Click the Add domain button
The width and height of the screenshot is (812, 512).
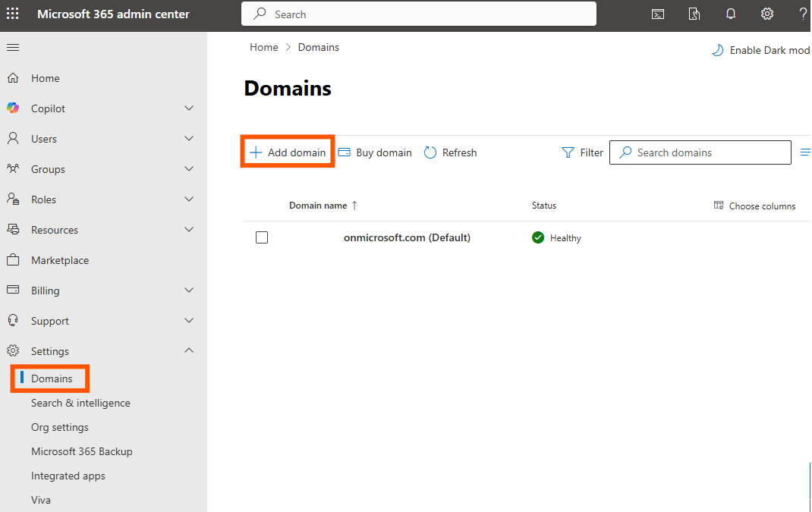(288, 152)
